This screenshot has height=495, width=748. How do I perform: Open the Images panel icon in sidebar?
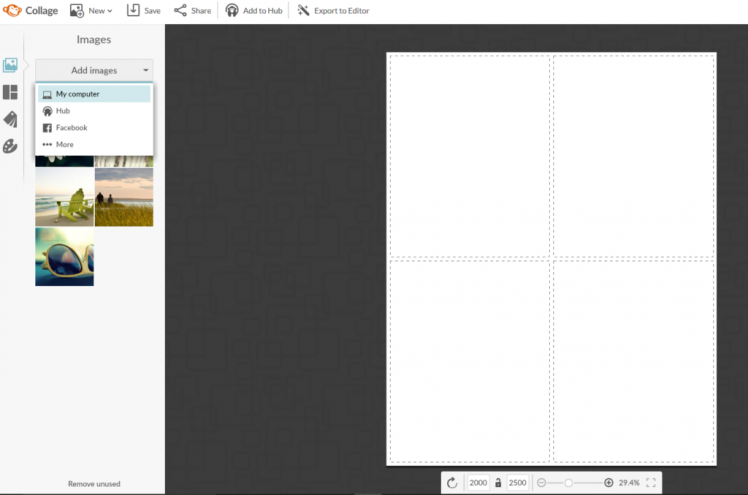(10, 65)
